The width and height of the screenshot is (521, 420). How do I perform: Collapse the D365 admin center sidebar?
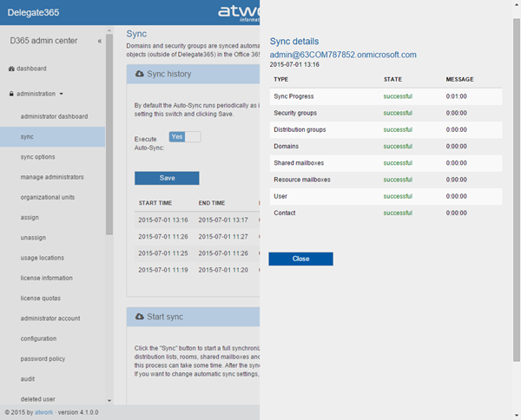coord(99,41)
